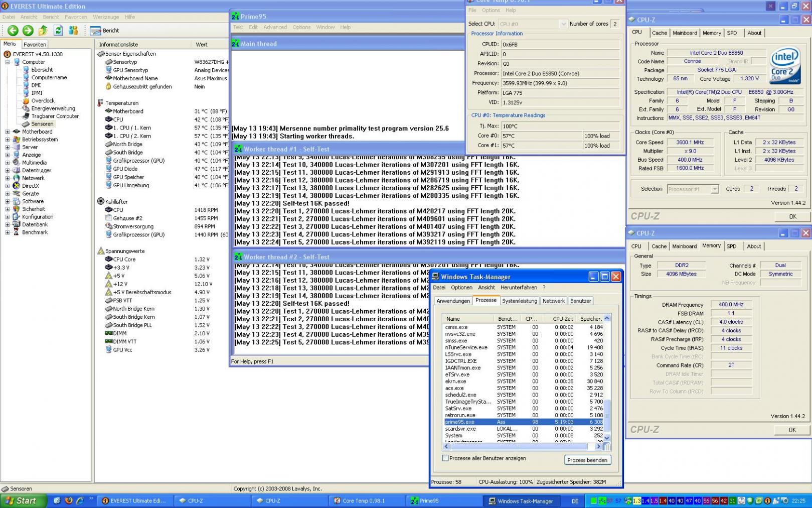Click the yellow 1.3 sensor icon in the tray
This screenshot has width=812, height=508.
tap(637, 500)
